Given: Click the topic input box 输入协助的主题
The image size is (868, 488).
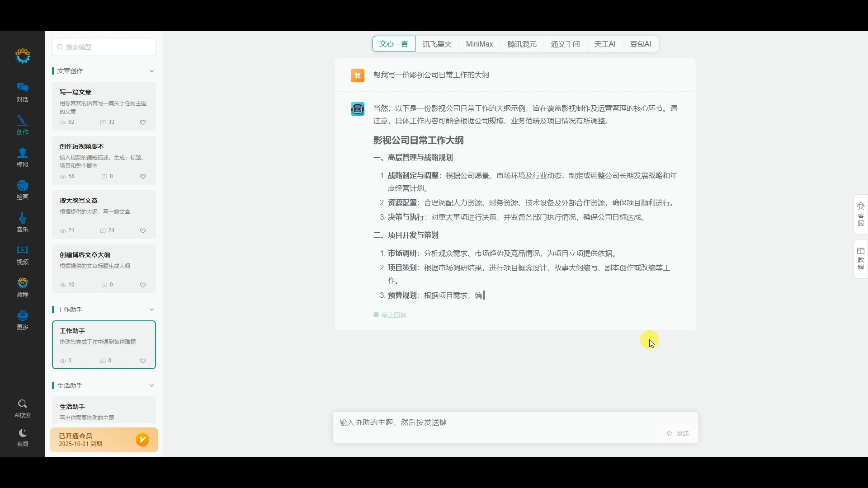Looking at the screenshot, I should [x=515, y=427].
